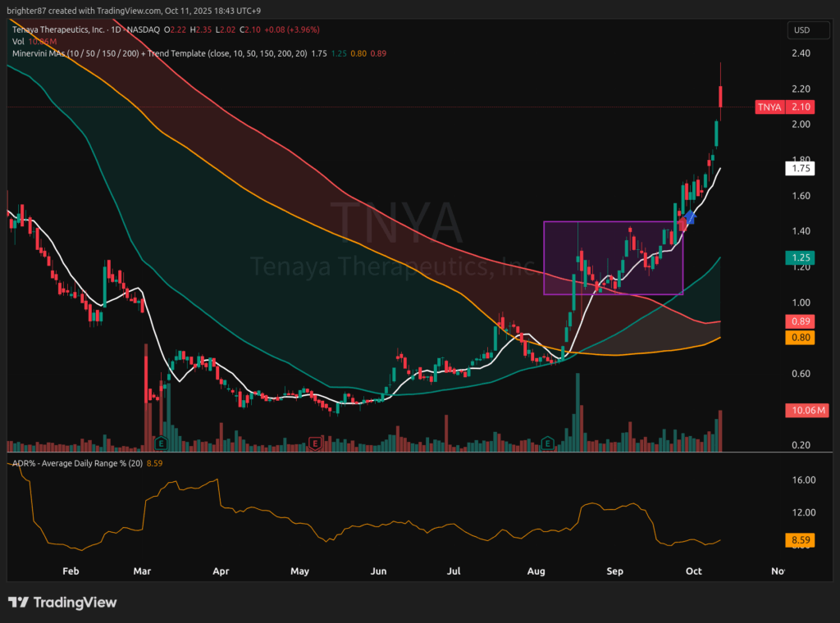
Task: Select the purple consolidation rectangle drawing
Action: (x=613, y=222)
